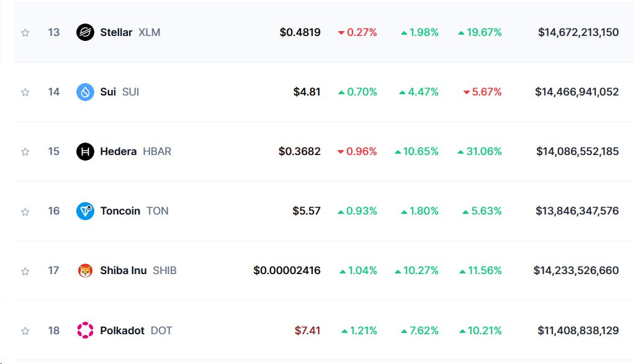Click Hedera's 31.06% weekly change
633x364 pixels.
[479, 151]
